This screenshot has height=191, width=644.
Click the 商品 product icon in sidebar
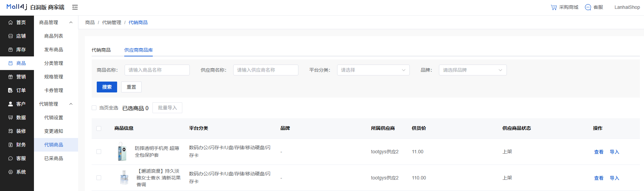click(x=11, y=63)
